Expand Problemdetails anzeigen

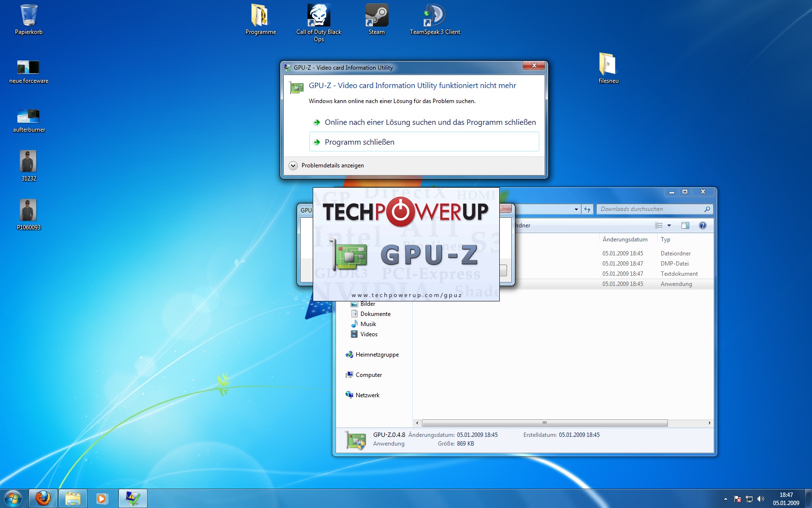[327, 165]
